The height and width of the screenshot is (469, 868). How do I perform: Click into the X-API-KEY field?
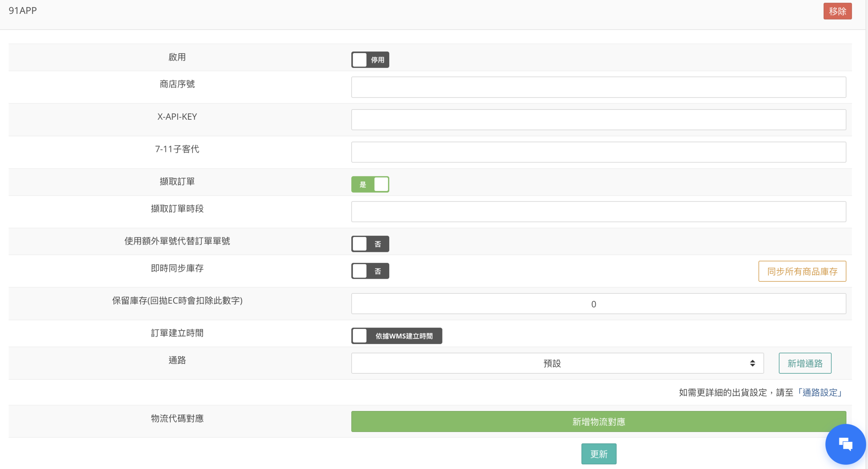click(598, 120)
